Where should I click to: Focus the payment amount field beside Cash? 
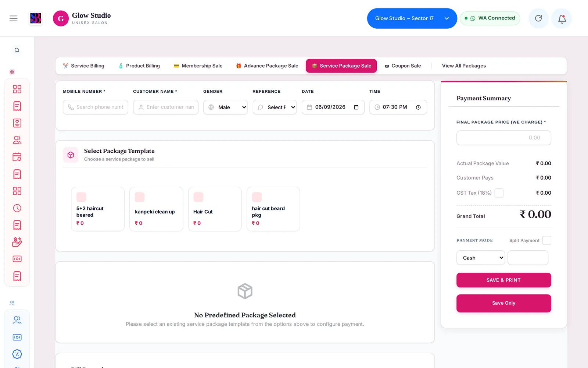[x=528, y=258]
